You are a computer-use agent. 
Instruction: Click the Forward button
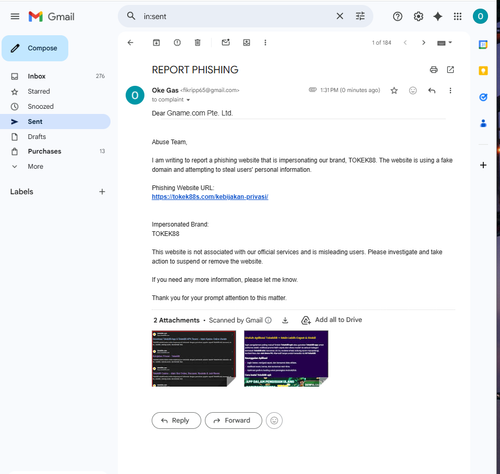click(233, 421)
